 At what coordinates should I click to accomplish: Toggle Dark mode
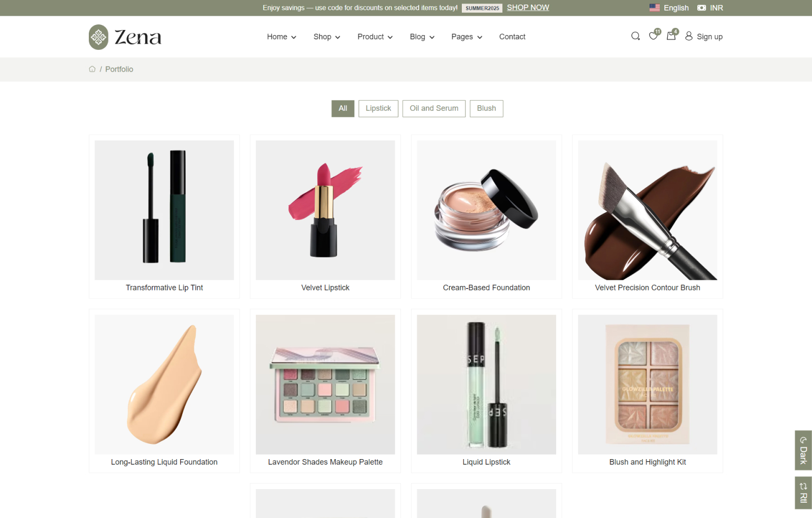[803, 450]
